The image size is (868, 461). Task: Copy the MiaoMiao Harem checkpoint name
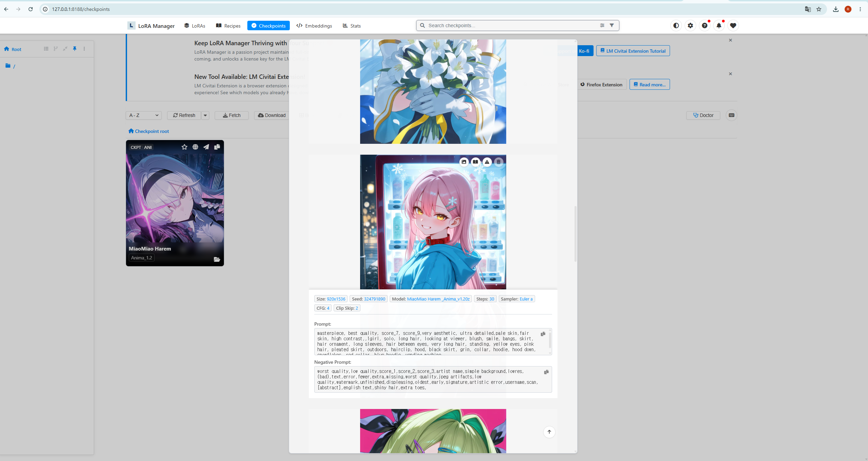coord(217,147)
